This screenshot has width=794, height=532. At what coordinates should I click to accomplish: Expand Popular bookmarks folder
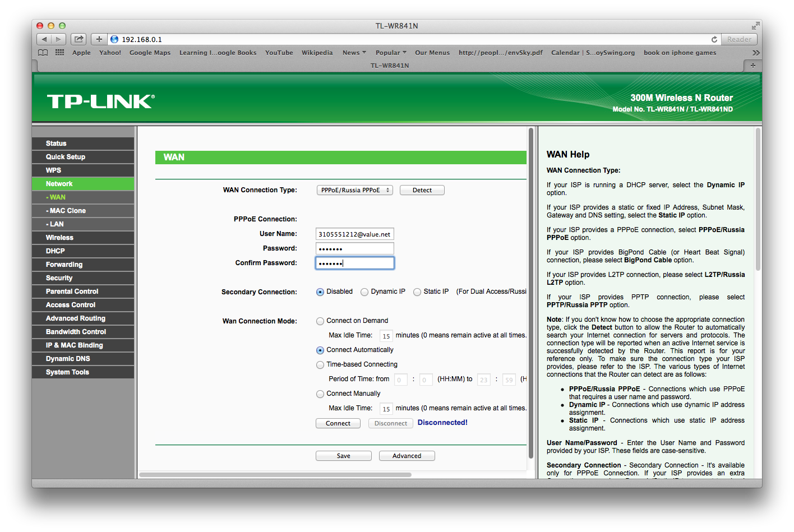coord(391,53)
